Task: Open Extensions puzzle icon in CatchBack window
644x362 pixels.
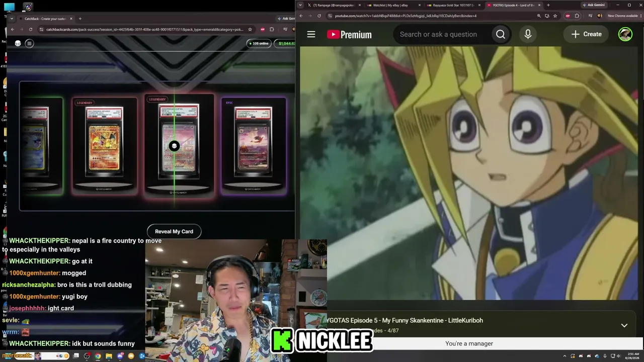Action: (x=272, y=29)
